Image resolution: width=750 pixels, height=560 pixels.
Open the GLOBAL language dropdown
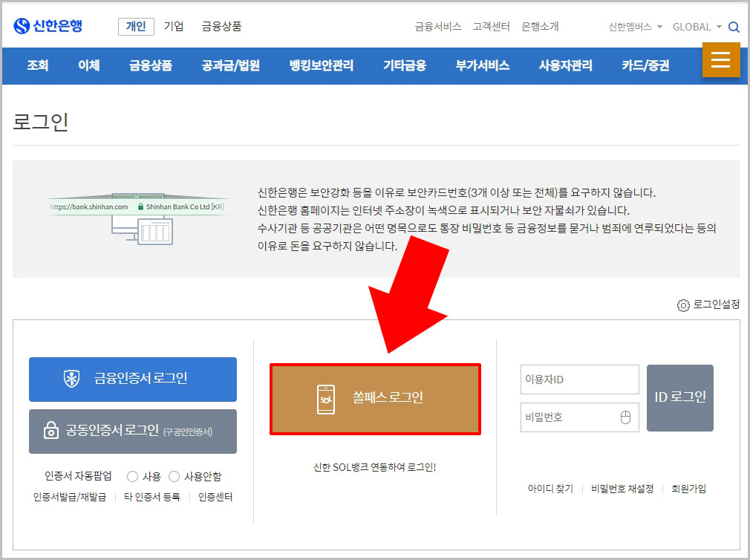click(x=694, y=27)
